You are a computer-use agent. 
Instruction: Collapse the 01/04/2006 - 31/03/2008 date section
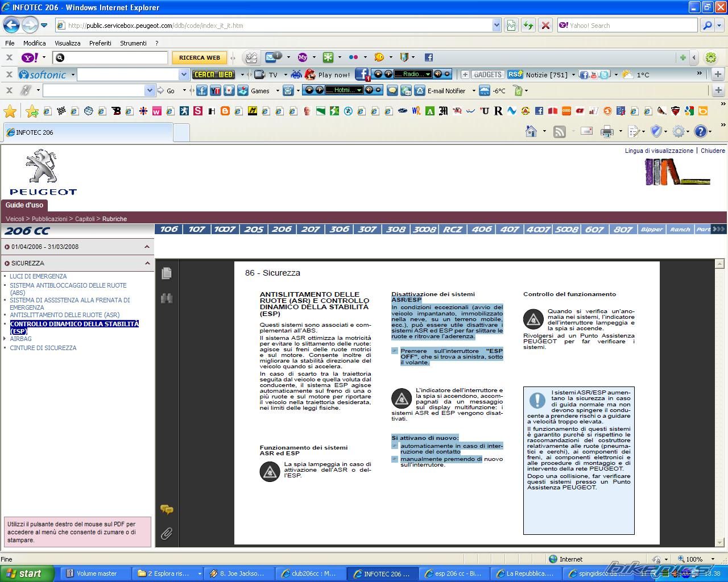[x=147, y=247]
